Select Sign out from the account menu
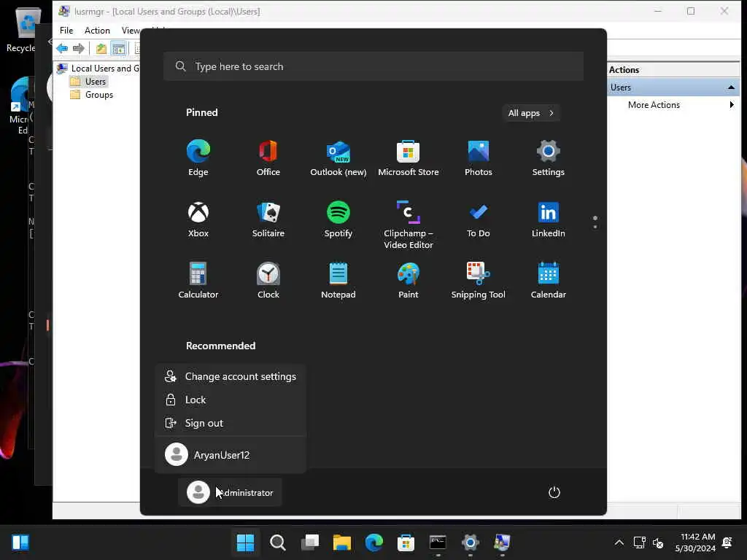Image resolution: width=747 pixels, height=560 pixels. pos(231,423)
